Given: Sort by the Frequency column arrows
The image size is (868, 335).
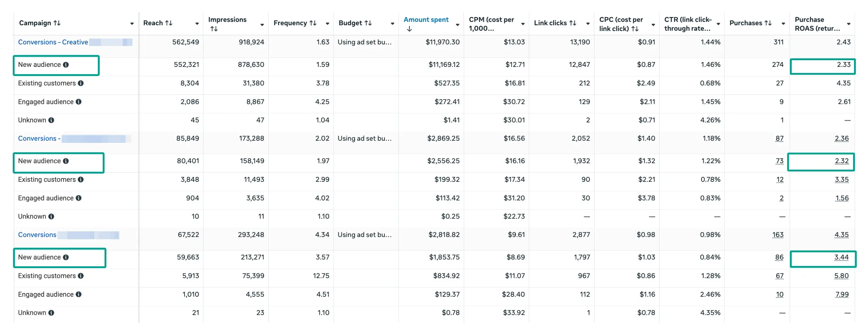Looking at the screenshot, I should click(313, 23).
